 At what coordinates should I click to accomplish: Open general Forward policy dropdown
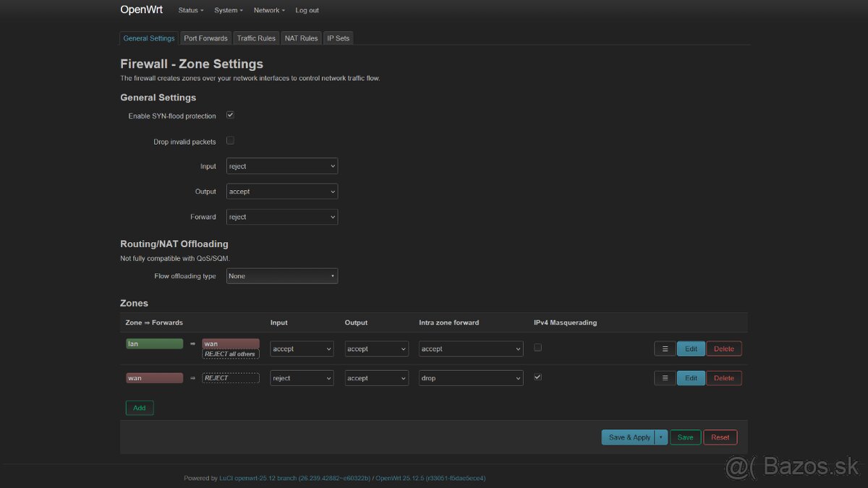pos(282,217)
